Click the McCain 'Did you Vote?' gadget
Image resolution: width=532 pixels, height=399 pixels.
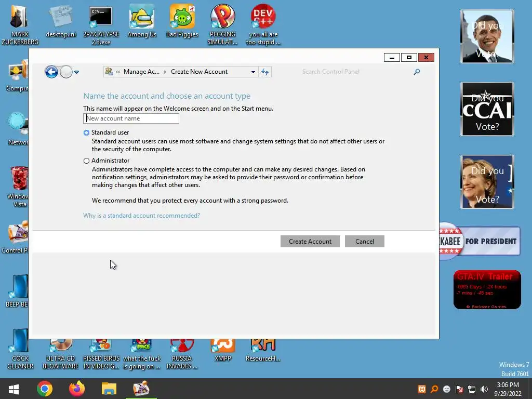(x=487, y=109)
